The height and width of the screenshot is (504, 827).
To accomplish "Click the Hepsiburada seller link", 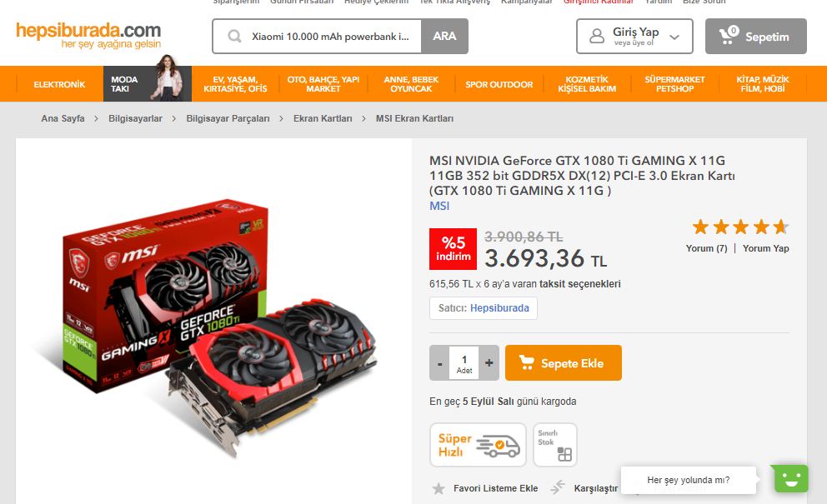I will (499, 308).
